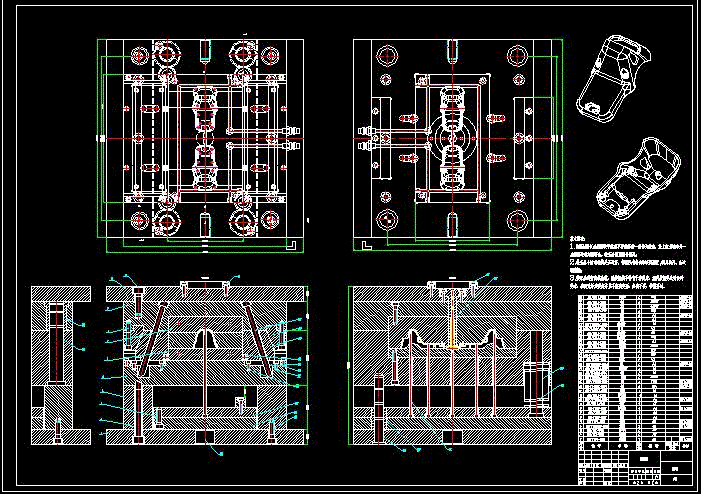Select the lower 3D isometric part model
The image size is (701, 494).
(638, 179)
